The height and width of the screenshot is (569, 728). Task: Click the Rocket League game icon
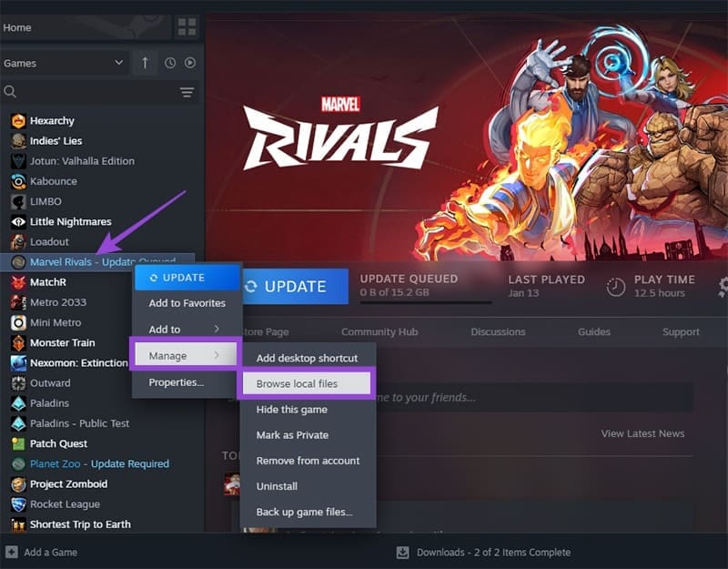[x=18, y=504]
